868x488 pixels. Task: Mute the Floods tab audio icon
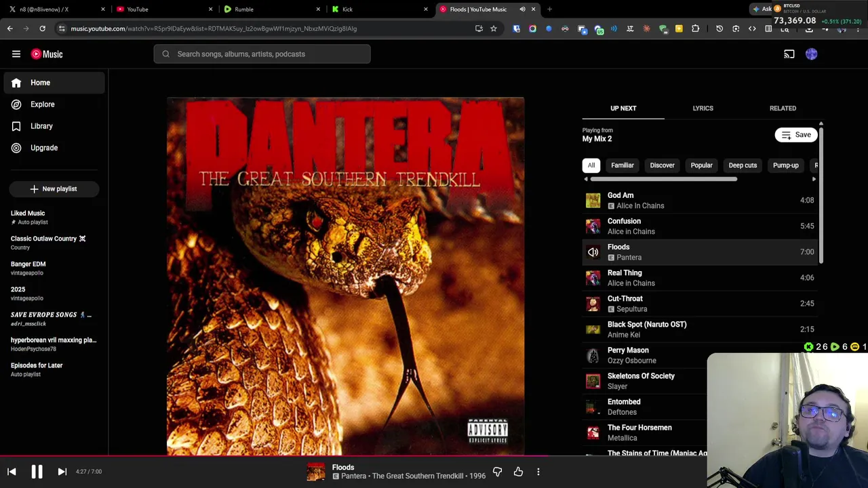coord(522,9)
